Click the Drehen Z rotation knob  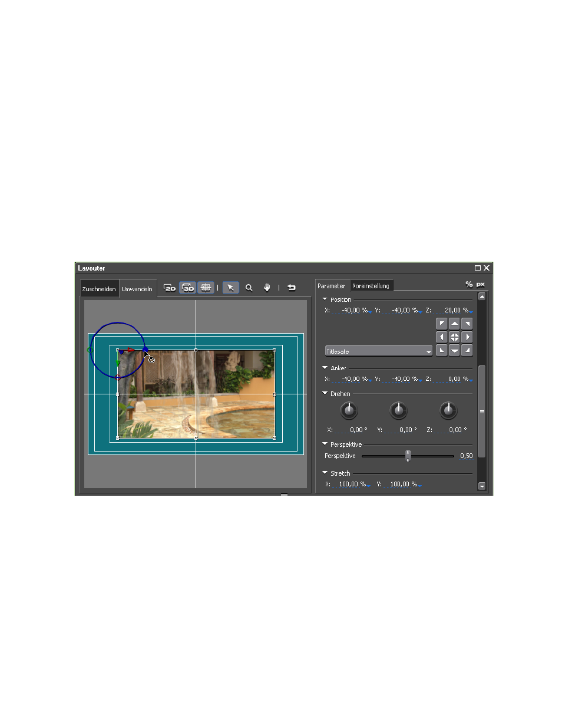(448, 410)
